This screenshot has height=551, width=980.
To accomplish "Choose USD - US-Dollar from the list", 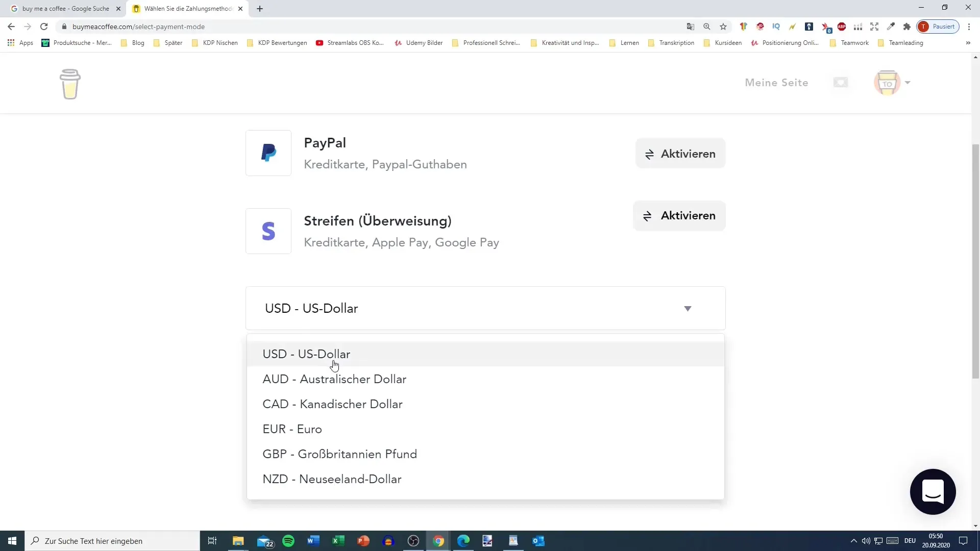I will pyautogui.click(x=485, y=354).
